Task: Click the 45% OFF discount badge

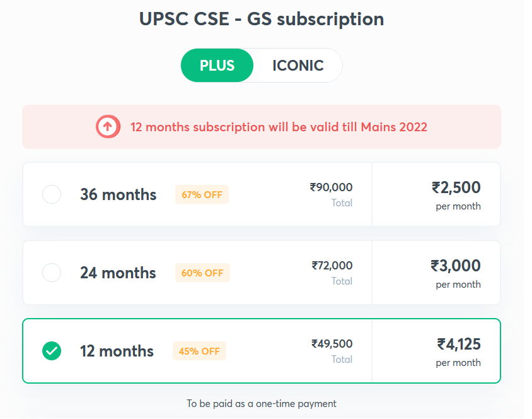Action: (199, 351)
